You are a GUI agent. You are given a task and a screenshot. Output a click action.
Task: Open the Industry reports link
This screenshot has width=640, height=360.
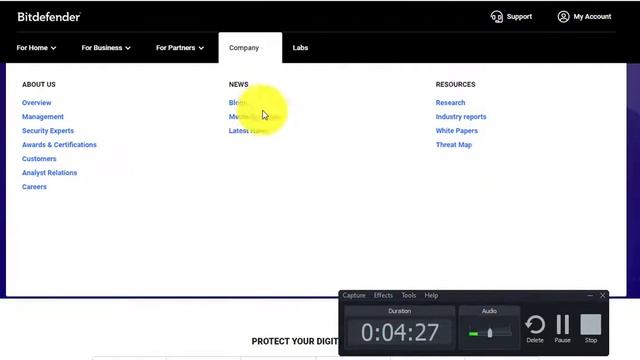click(461, 117)
